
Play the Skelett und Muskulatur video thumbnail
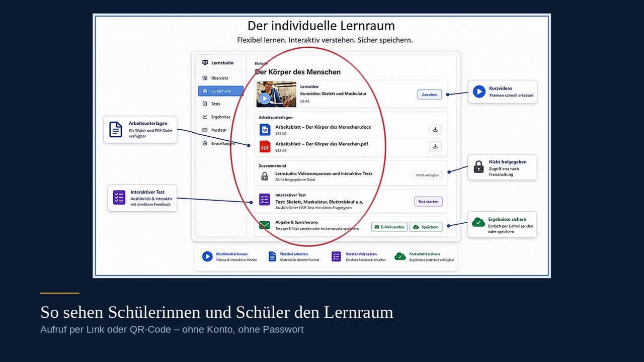[x=276, y=94]
